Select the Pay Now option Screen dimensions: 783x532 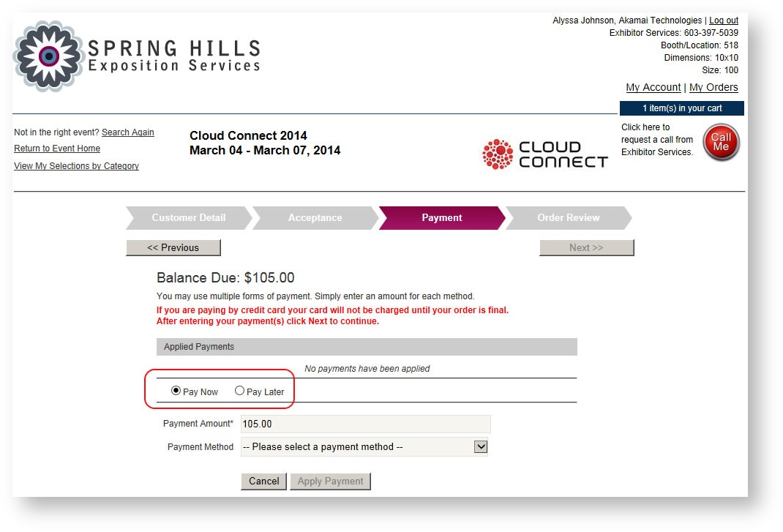[x=176, y=391]
